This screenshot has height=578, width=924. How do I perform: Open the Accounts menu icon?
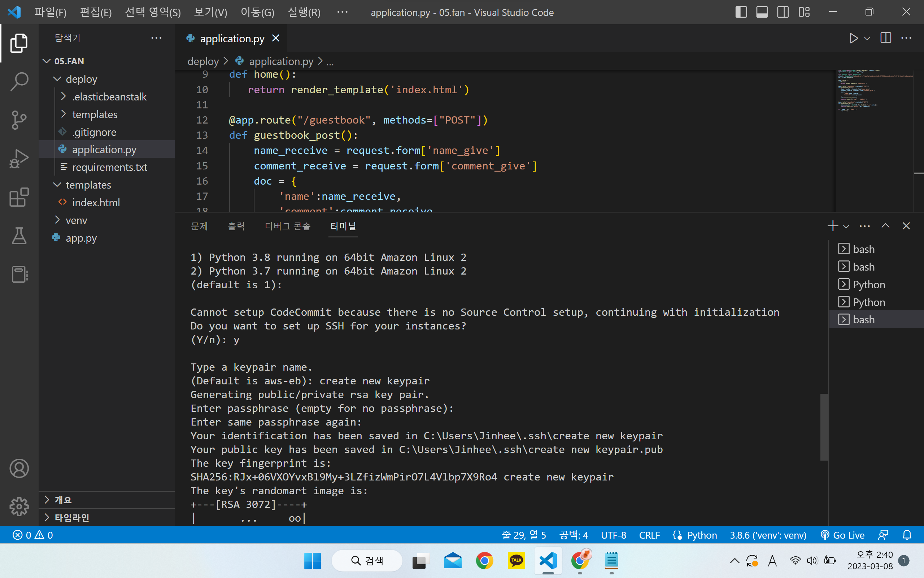point(19,468)
